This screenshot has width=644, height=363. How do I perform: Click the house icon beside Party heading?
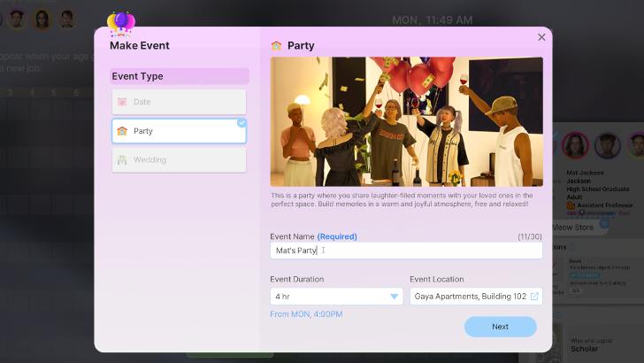tap(276, 46)
